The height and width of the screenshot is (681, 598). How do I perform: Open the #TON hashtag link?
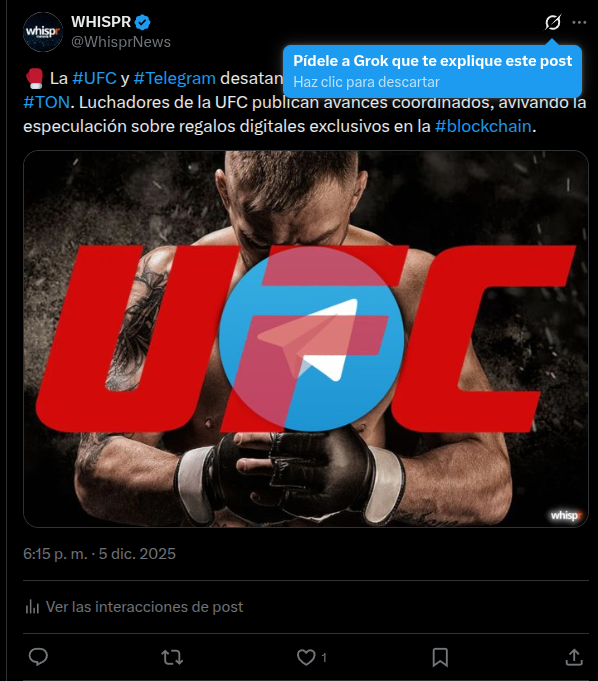pyautogui.click(x=46, y=102)
